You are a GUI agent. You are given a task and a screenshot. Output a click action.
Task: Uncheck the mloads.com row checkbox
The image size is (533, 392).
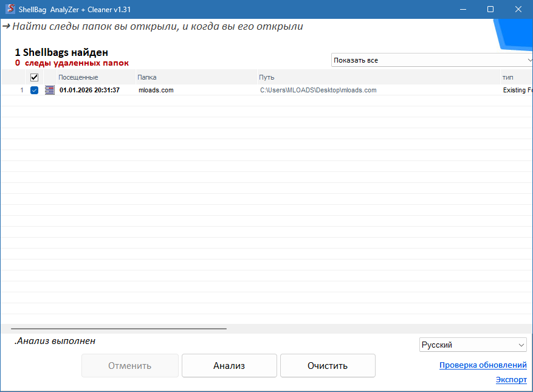(34, 89)
